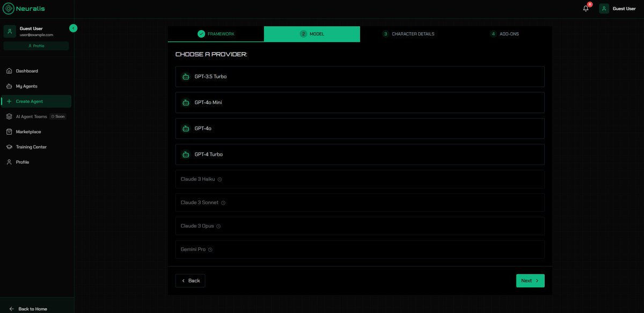Click Back to Home link

tap(33, 309)
